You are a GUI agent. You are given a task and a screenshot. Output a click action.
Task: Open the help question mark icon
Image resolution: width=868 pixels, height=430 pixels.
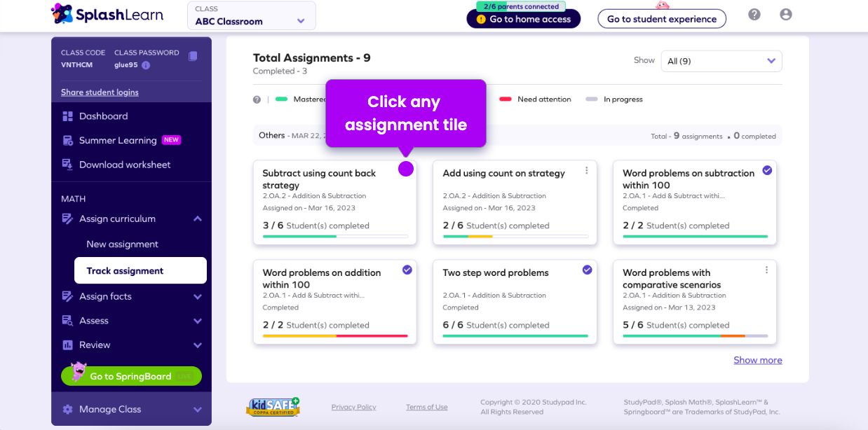tap(754, 15)
